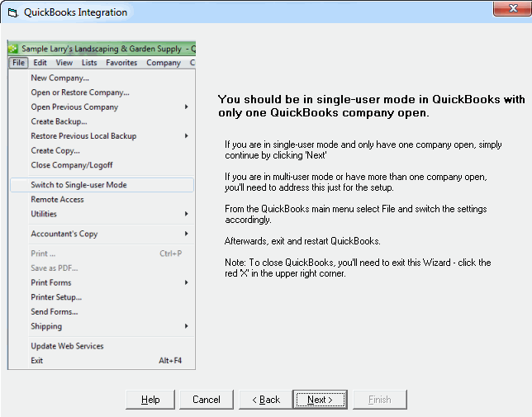Open the Edit menu
The image size is (532, 417).
40,63
